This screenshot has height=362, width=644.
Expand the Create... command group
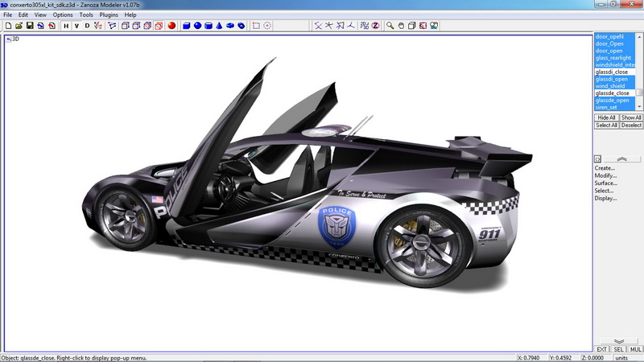coord(605,168)
